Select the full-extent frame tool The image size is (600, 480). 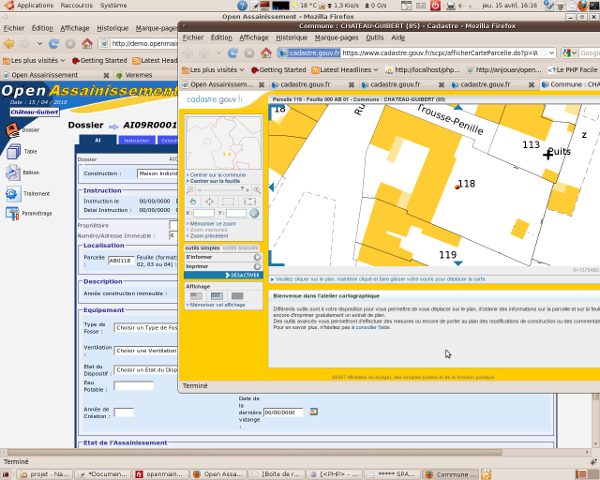(x=250, y=201)
